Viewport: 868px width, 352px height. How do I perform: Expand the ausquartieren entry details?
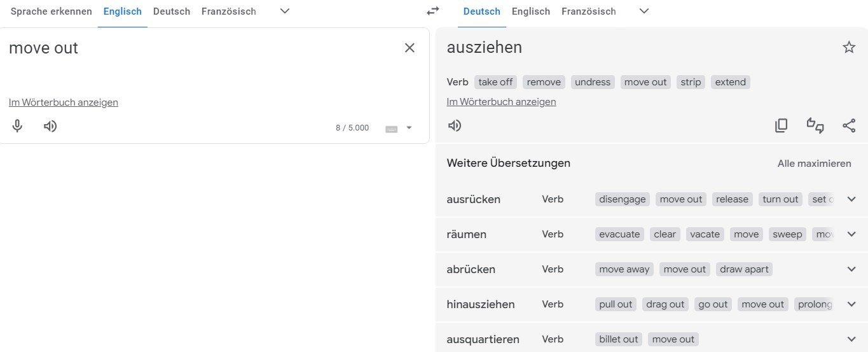pos(852,339)
